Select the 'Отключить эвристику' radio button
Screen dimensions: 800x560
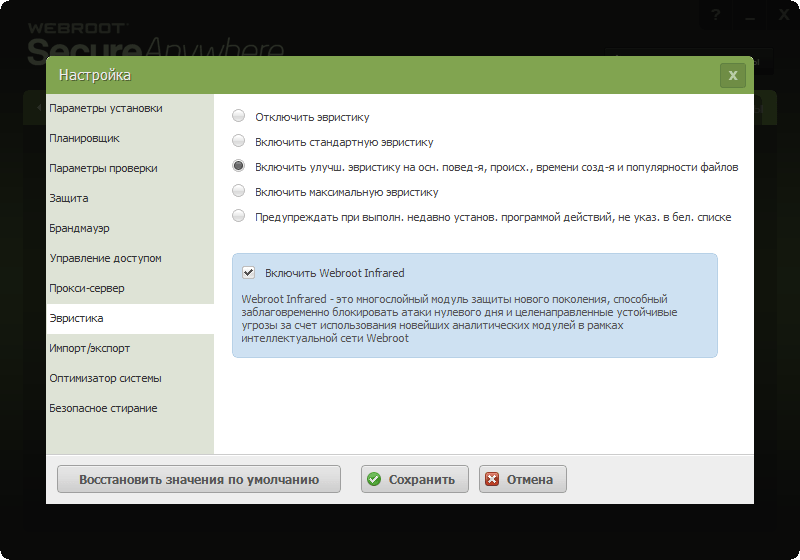(x=238, y=116)
